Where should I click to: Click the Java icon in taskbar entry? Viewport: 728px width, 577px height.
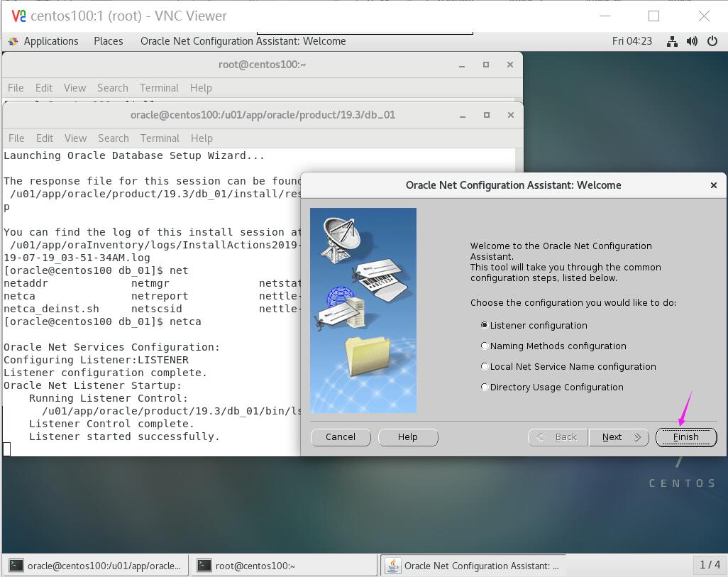[x=393, y=566]
